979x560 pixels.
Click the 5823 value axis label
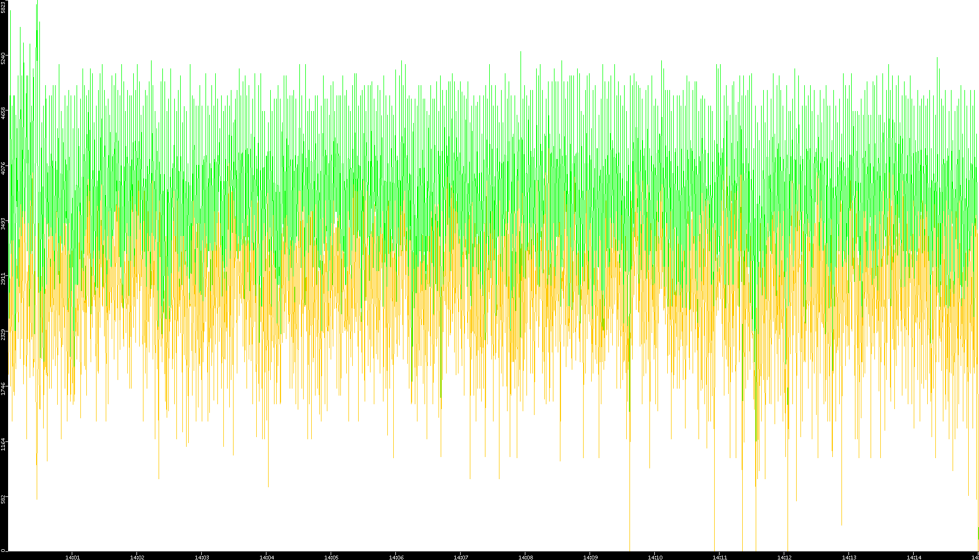(4, 7)
